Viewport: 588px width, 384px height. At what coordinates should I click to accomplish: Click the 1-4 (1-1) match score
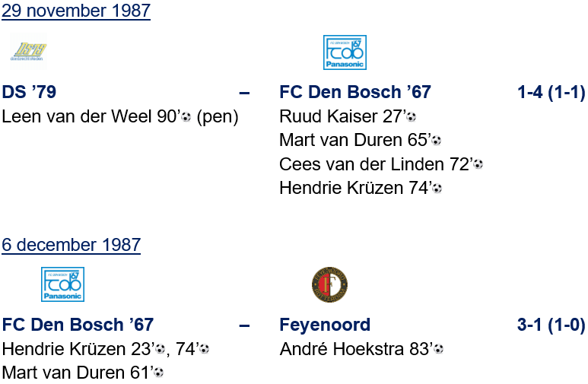point(551,93)
